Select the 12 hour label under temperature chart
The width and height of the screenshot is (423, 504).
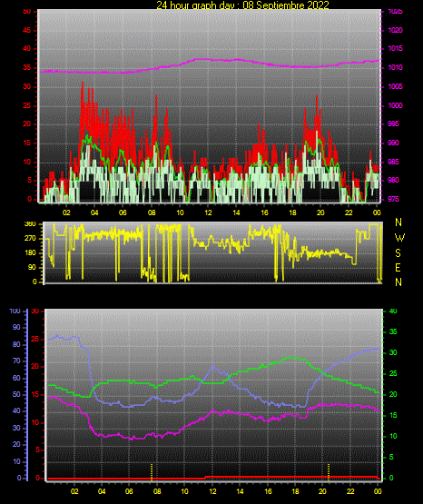[212, 491]
